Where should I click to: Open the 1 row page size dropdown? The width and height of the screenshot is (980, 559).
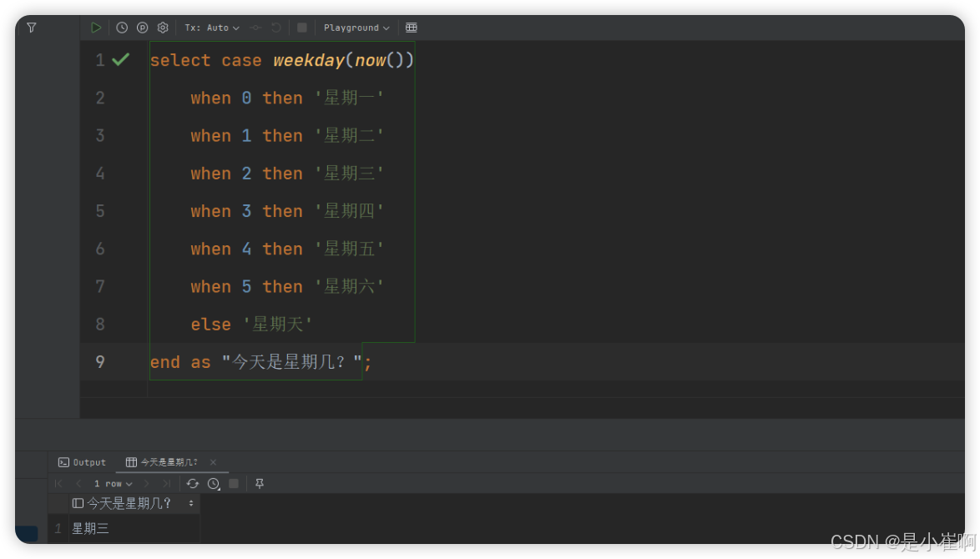coord(114,483)
